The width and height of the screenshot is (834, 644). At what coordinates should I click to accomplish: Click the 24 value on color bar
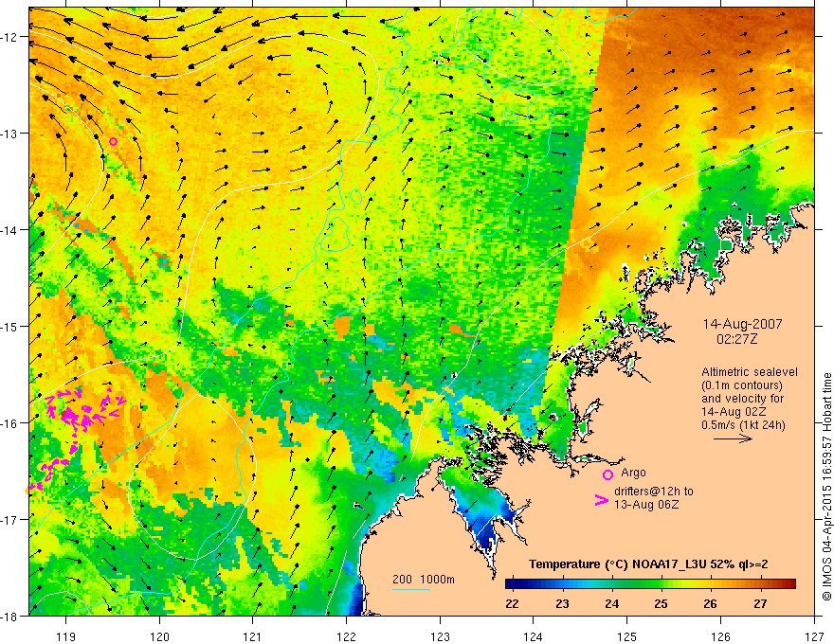tap(611, 603)
